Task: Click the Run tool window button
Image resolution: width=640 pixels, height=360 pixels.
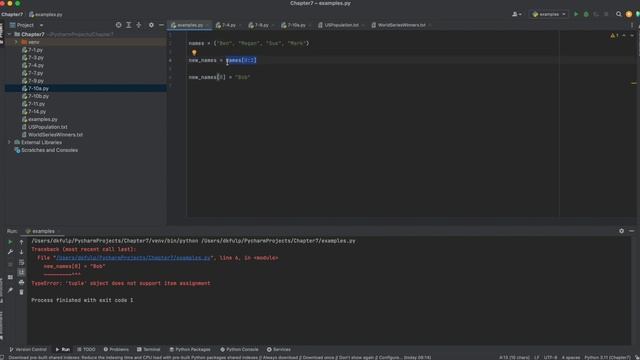Action: point(62,349)
